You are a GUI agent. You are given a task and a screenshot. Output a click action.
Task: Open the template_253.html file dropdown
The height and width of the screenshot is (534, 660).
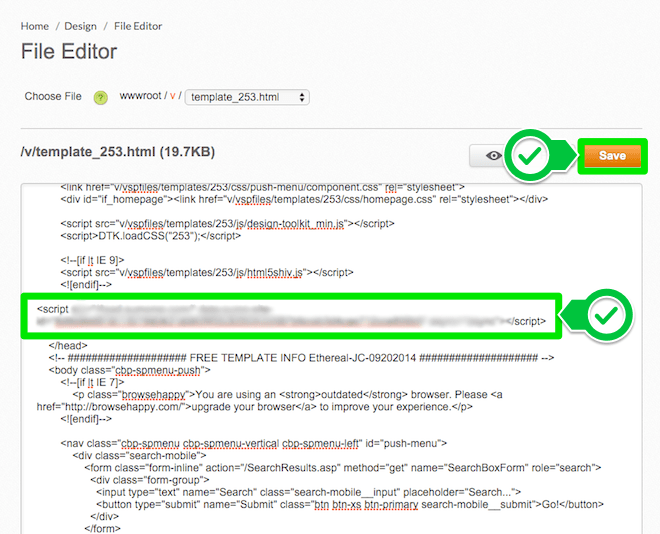(247, 97)
